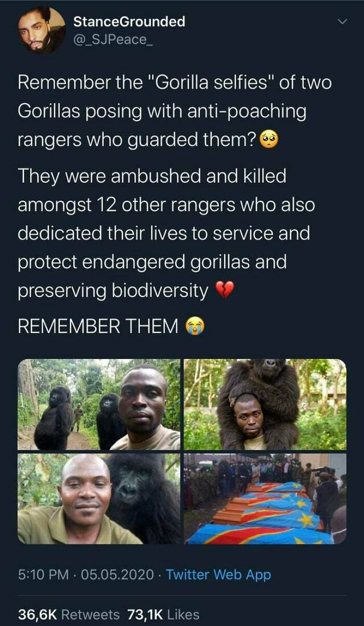The image size is (364, 626).
Task: View the 73,1K Likes list
Action: pos(161,614)
